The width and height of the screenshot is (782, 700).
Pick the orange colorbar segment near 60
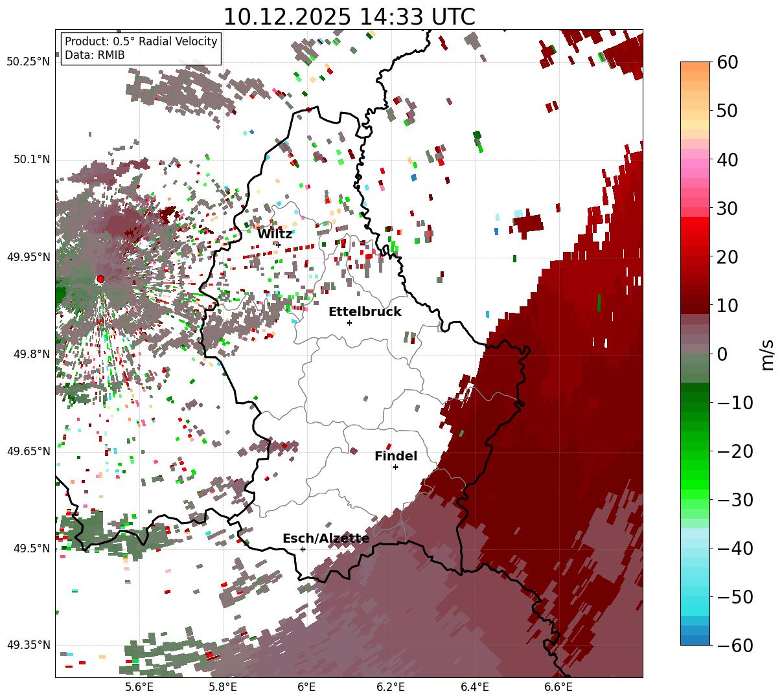pos(695,67)
